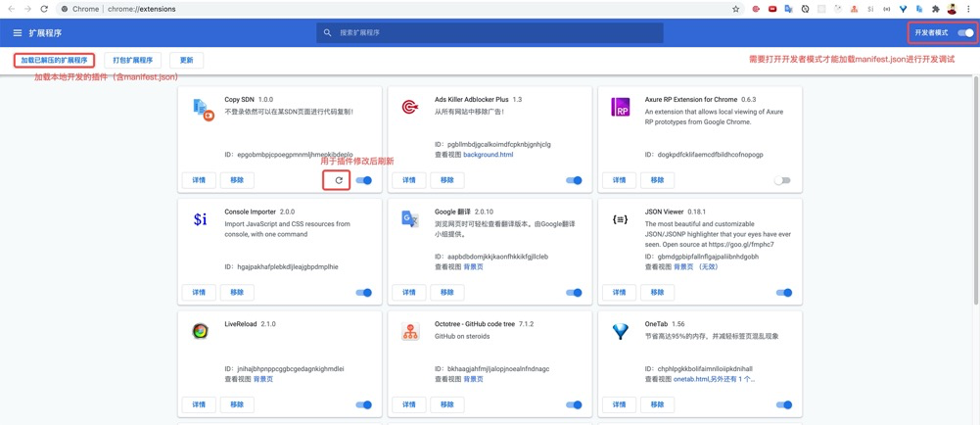Click the Copy SDN extension logo
Image resolution: width=980 pixels, height=425 pixels.
(204, 109)
